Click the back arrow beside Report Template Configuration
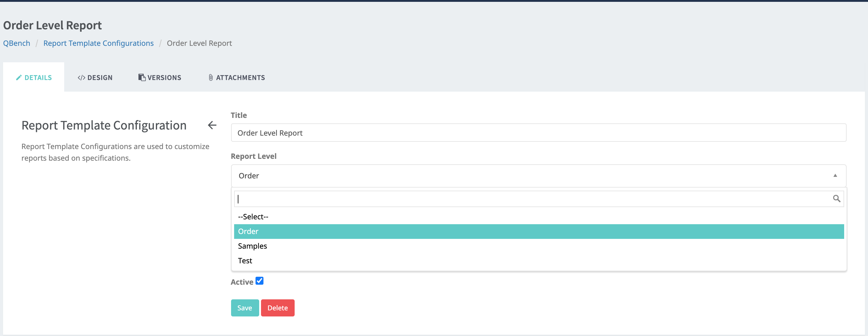Image resolution: width=868 pixels, height=336 pixels. coord(212,125)
